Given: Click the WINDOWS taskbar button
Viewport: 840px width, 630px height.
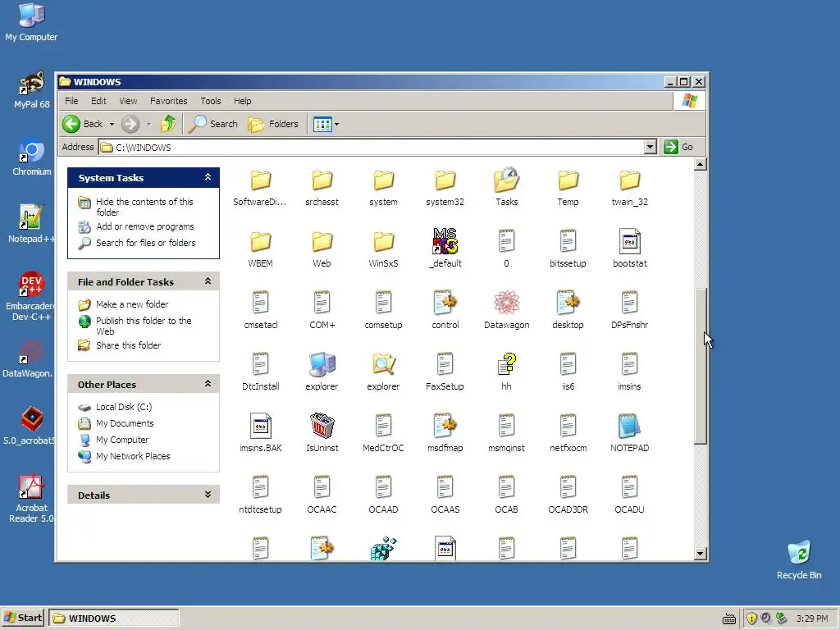Looking at the screenshot, I should (x=113, y=618).
